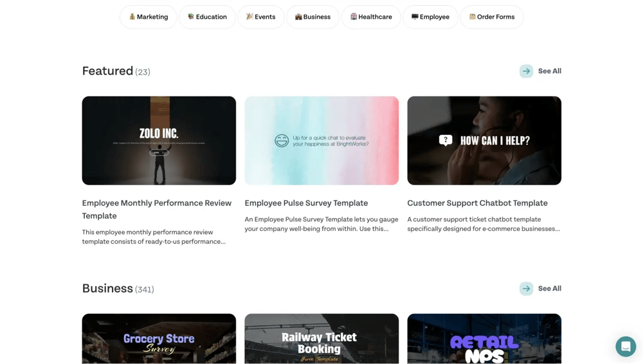This screenshot has height=364, width=643.
Task: Switch to the Employee category chip
Action: click(430, 17)
